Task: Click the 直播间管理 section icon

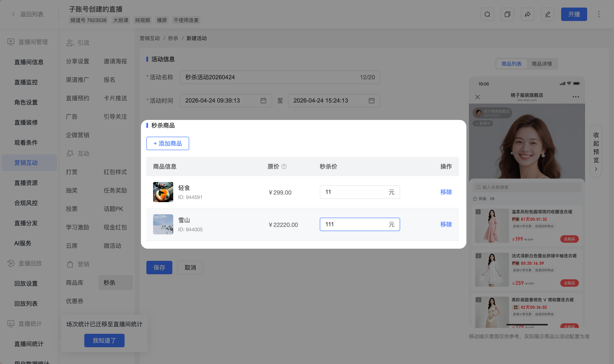Action: pos(11,42)
